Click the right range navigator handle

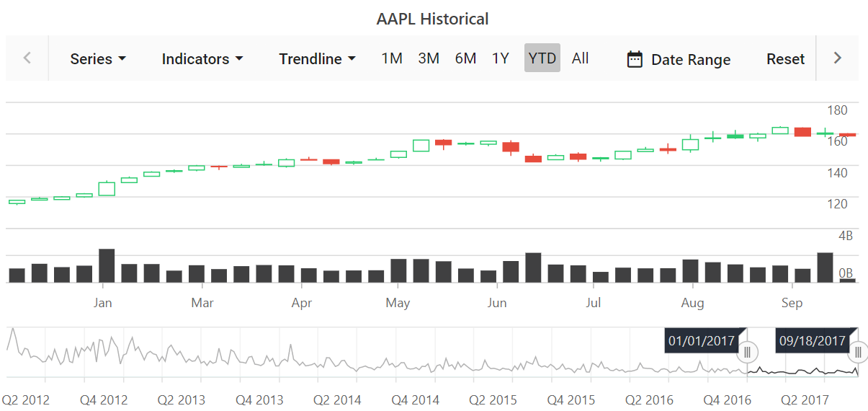(x=858, y=352)
